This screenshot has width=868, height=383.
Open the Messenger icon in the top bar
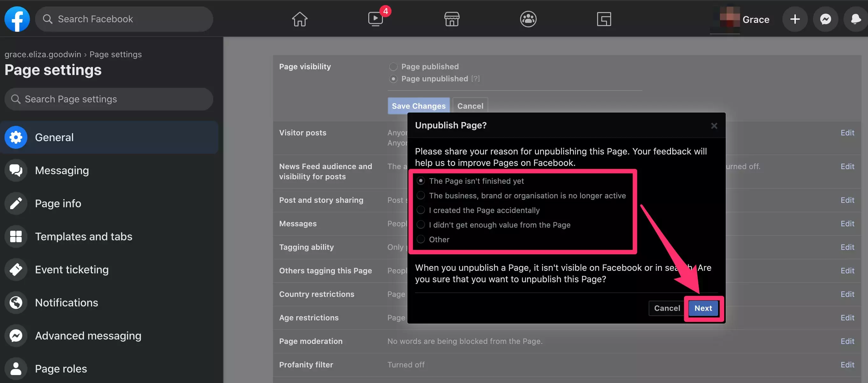(x=825, y=19)
